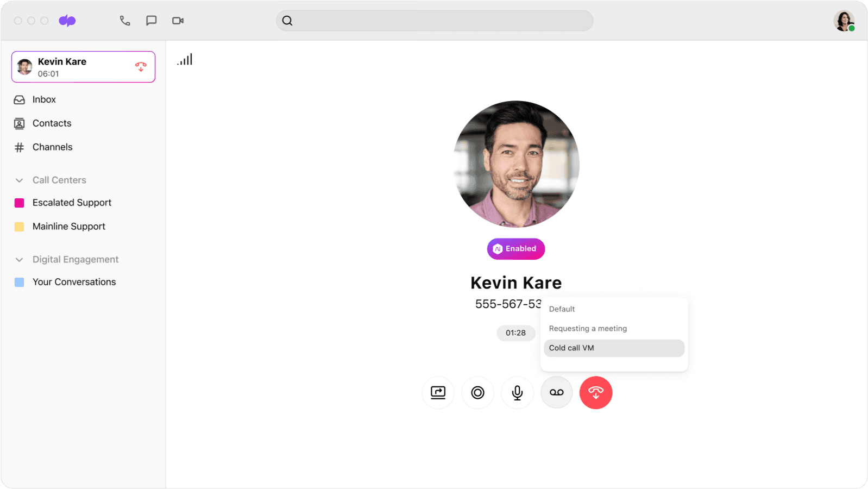Click the pink Escalated Support color square

point(20,203)
